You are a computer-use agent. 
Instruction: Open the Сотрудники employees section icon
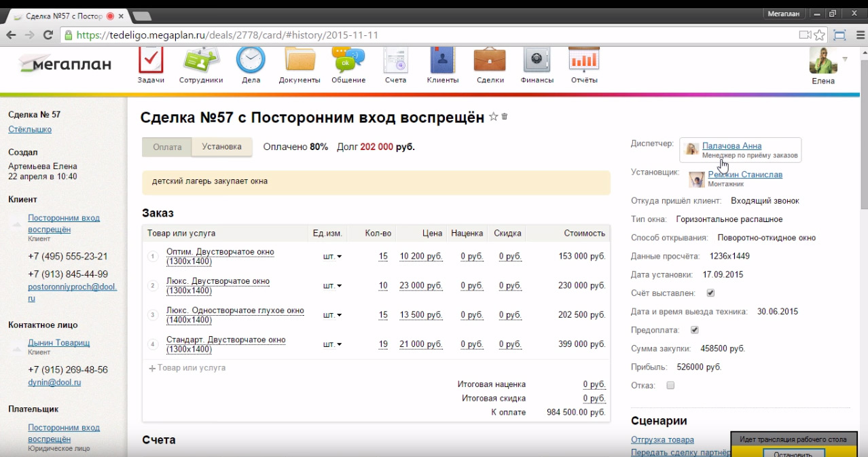pos(200,62)
